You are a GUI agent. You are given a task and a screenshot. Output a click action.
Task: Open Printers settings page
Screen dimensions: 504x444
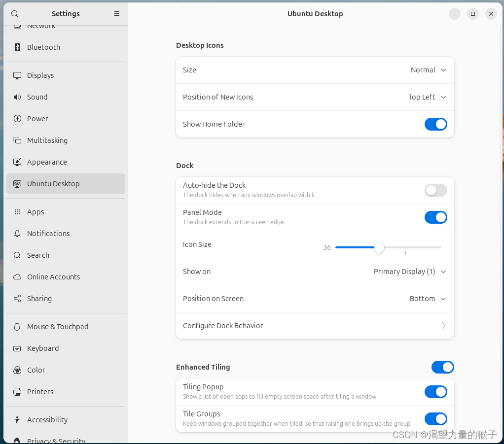click(x=66, y=392)
